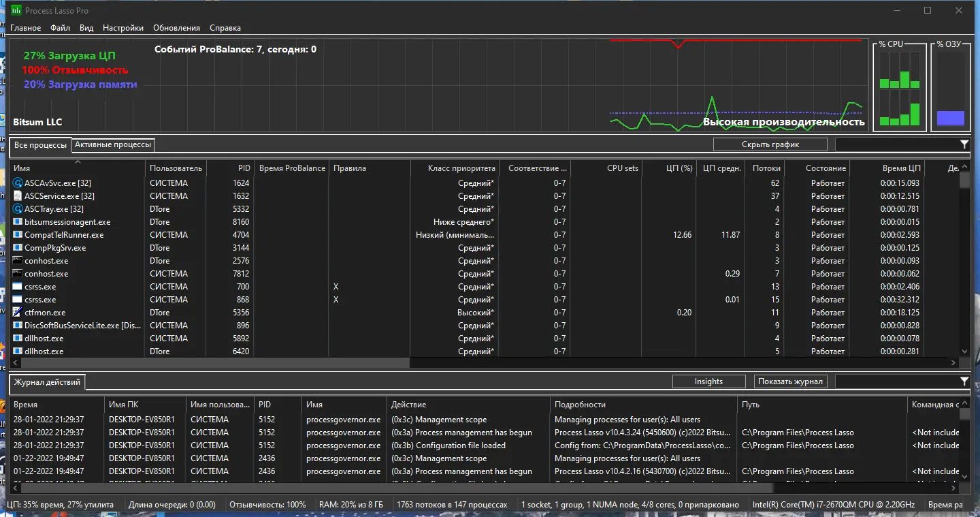Viewport: 980px width, 517px height.
Task: Click the action log search field
Action: [x=896, y=381]
